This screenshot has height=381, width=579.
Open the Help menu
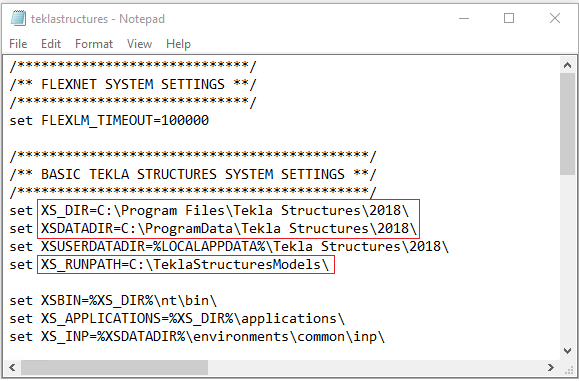pyautogui.click(x=178, y=44)
